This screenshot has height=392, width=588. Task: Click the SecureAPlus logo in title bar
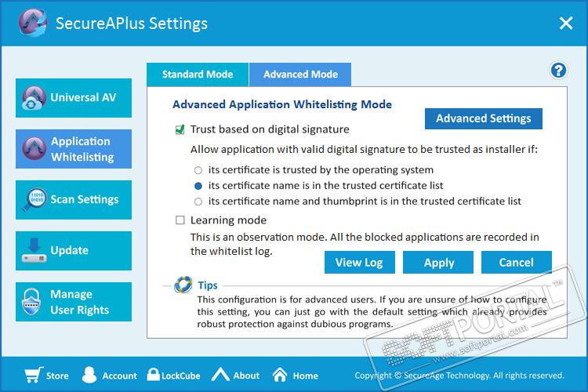point(33,23)
